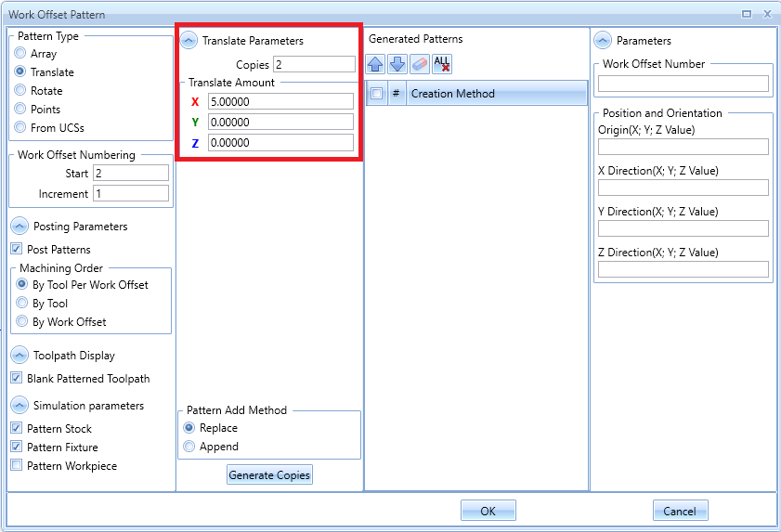This screenshot has height=532, width=781.
Task: Toggle Blank Patterned Toolpath checkbox
Action: 17,378
